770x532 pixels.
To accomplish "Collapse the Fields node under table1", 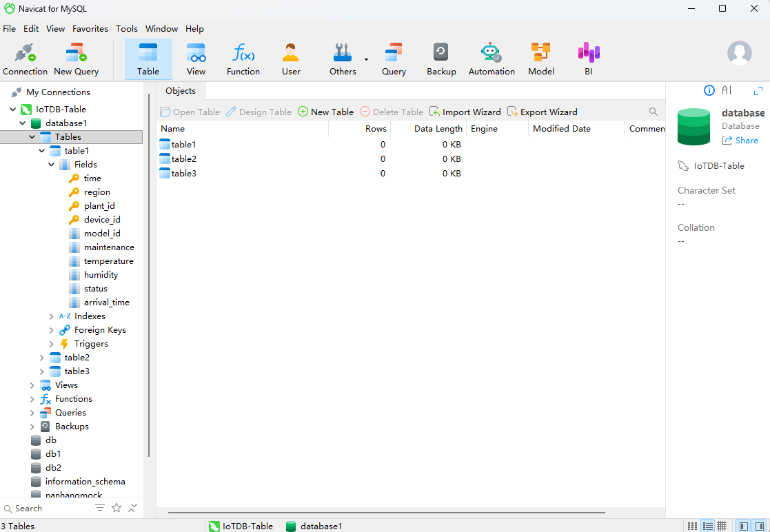I will pos(52,165).
